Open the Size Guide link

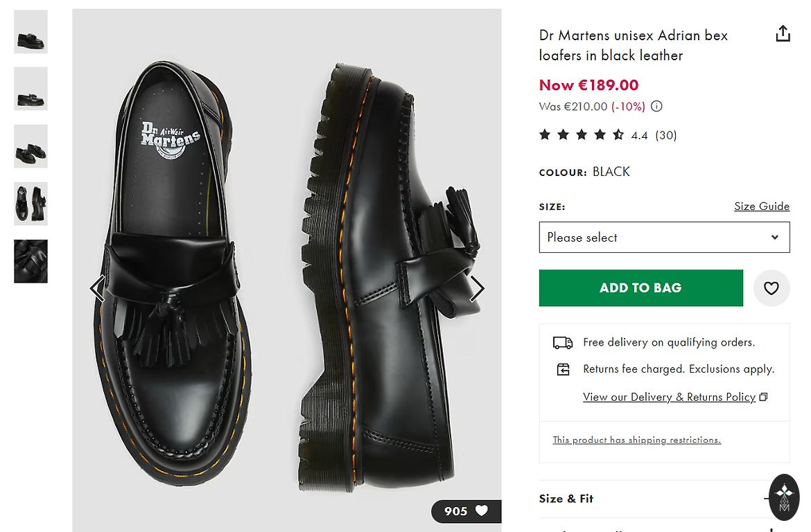[x=761, y=206]
